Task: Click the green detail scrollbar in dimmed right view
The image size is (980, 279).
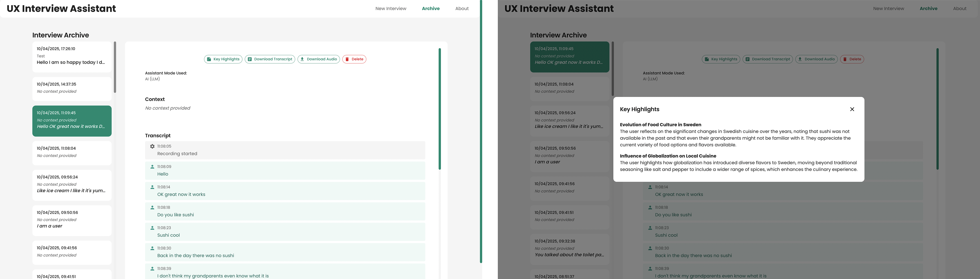Action: (937, 109)
